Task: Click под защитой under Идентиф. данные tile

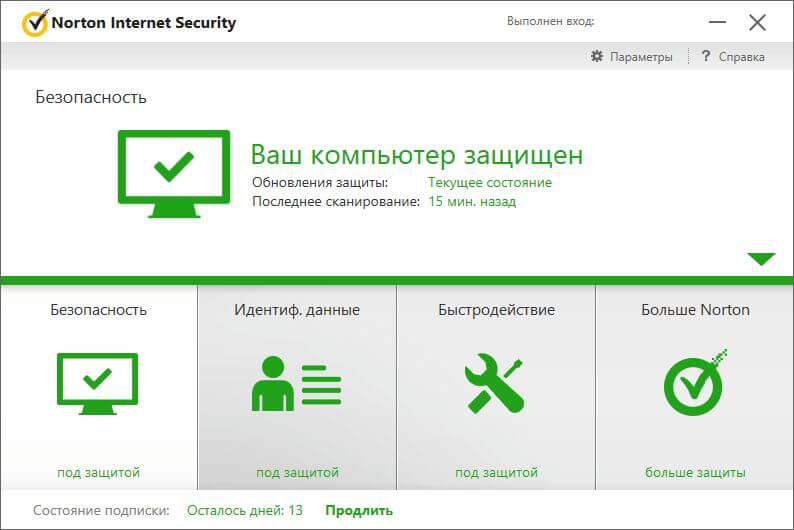Action: (x=297, y=472)
